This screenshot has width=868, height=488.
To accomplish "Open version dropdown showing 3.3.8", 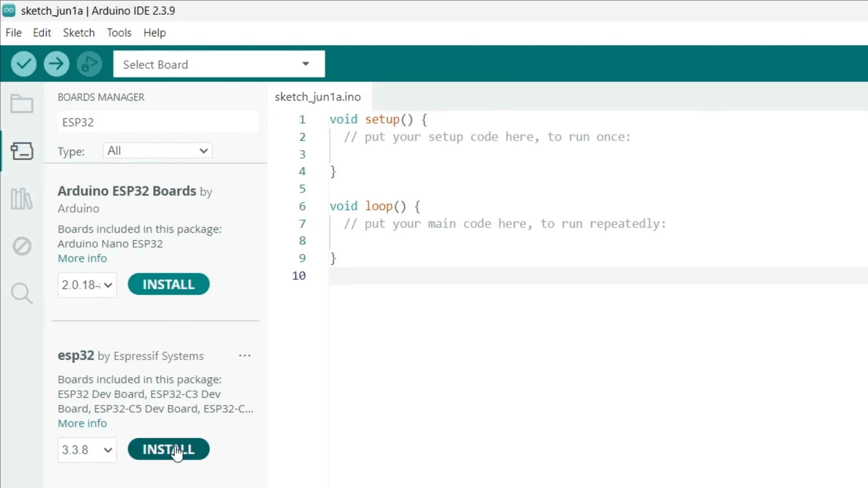I will click(x=87, y=450).
